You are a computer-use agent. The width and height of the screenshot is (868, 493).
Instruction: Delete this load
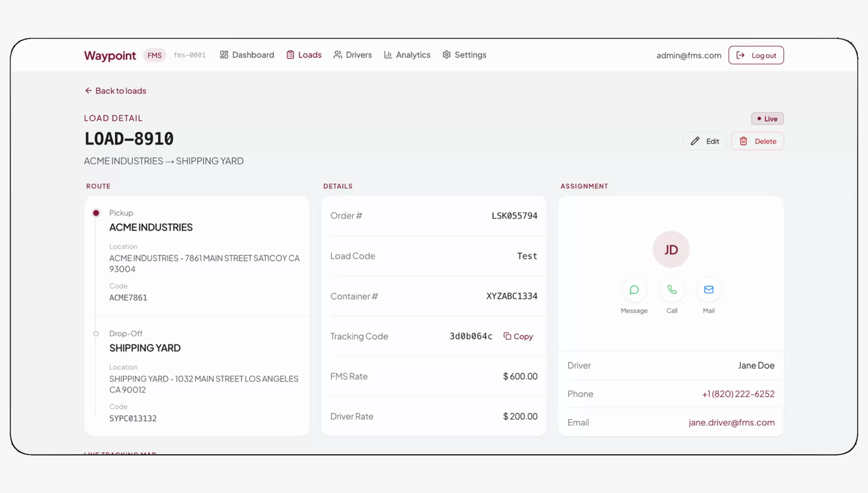tap(757, 141)
